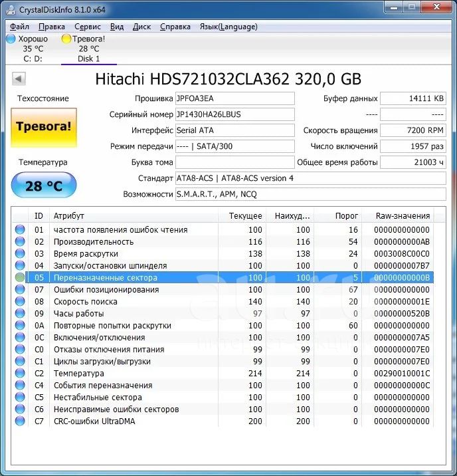Minimize the CrystalDiskInfo window
The height and width of the screenshot is (476, 457).
[394, 7]
